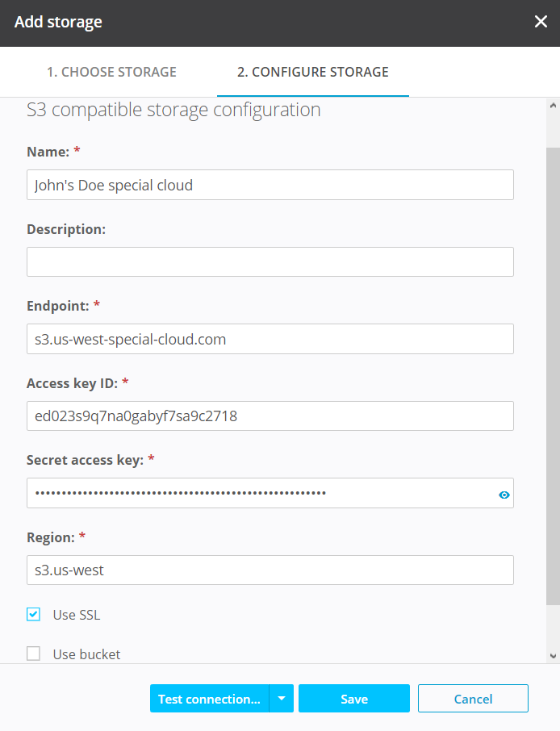560x731 pixels.
Task: Close the Add storage dialog
Action: coord(541,22)
